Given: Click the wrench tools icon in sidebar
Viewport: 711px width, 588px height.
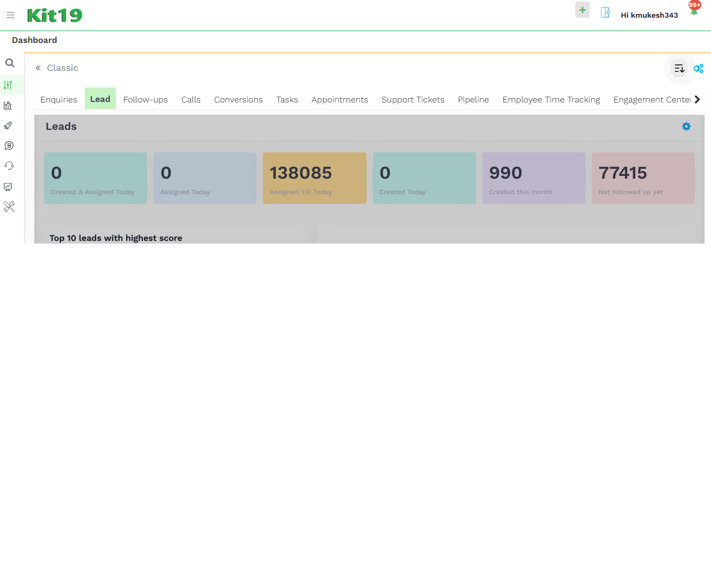Looking at the screenshot, I should tap(9, 207).
